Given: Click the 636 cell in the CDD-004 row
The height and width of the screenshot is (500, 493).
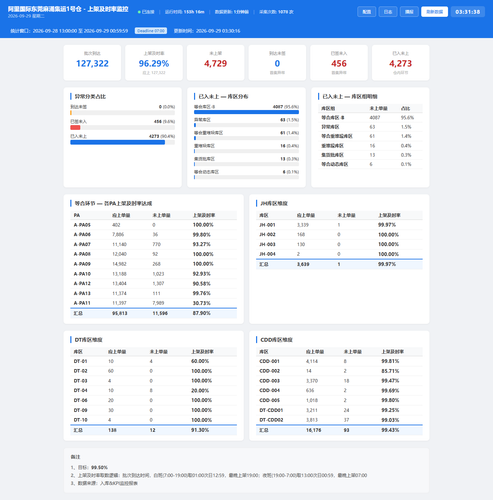Looking at the screenshot, I should pos(310,391).
